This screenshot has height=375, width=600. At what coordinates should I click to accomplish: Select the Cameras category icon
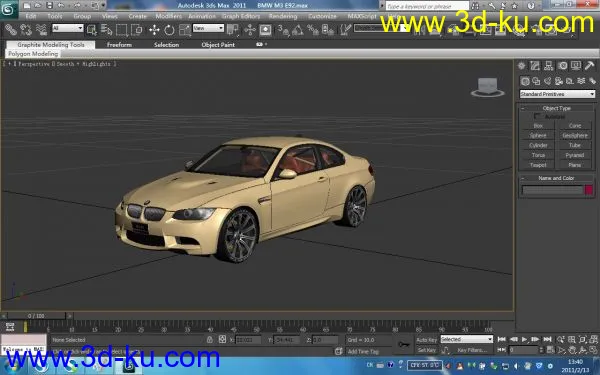[559, 81]
